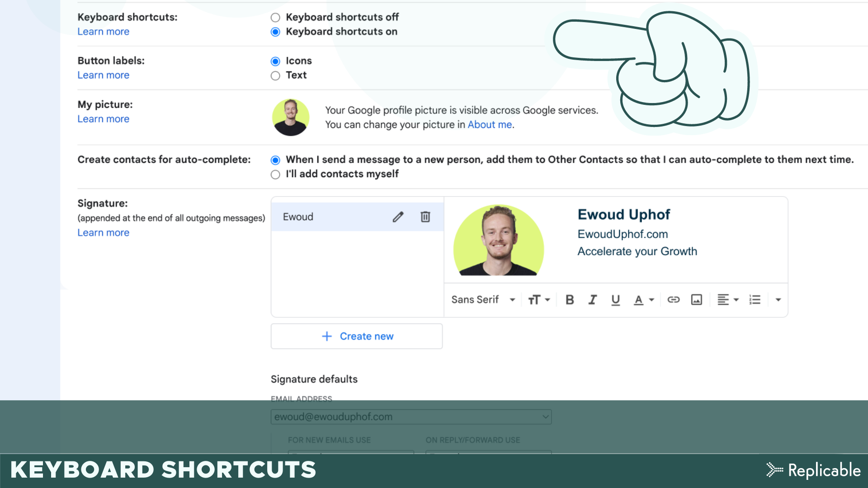
Task: Open the Sans Serif font dropdown
Action: (x=483, y=300)
